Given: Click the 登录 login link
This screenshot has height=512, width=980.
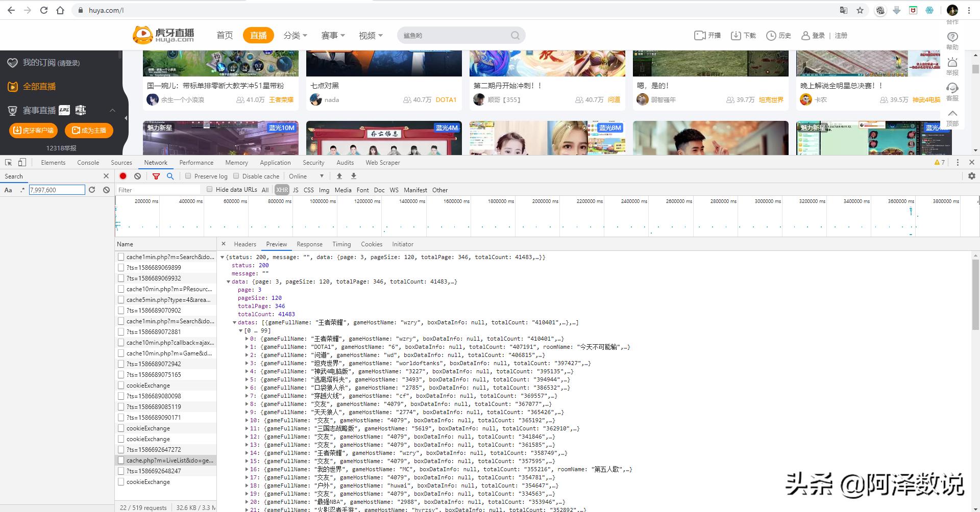Looking at the screenshot, I should point(813,35).
